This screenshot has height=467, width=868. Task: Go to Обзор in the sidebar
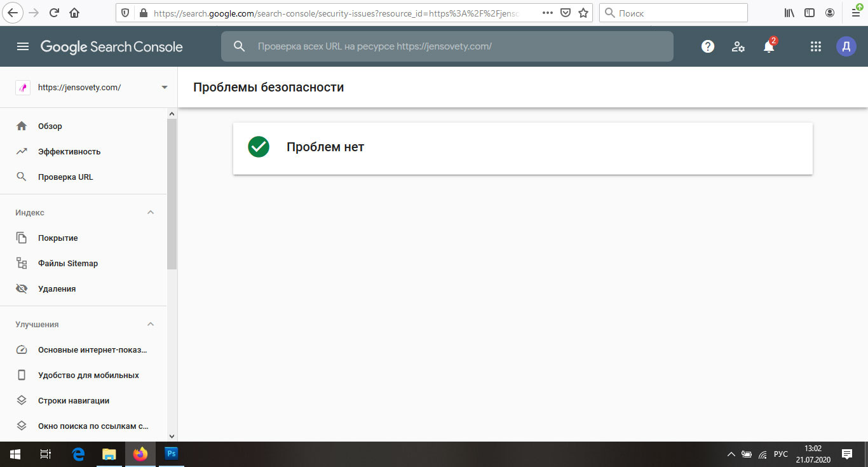pos(50,126)
